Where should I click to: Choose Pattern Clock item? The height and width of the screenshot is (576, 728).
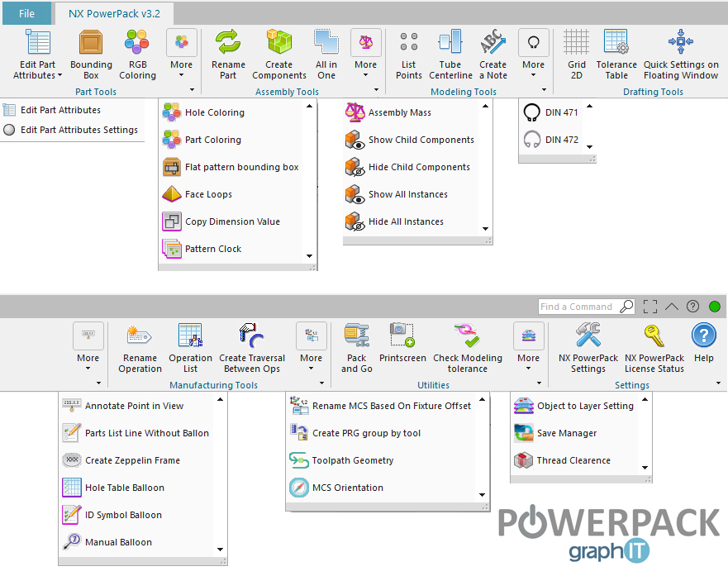231,249
